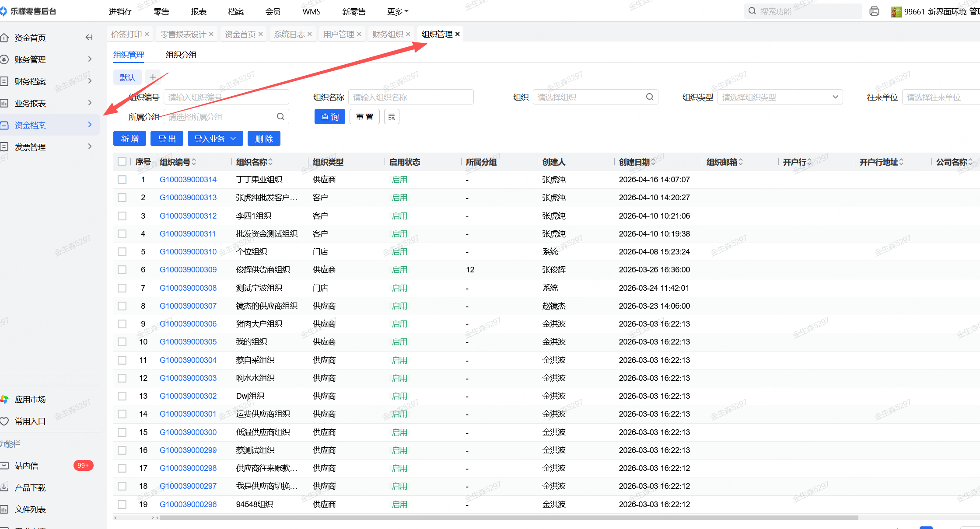Open the WMS top menu
Screen dimensions: 980x529
311,12
